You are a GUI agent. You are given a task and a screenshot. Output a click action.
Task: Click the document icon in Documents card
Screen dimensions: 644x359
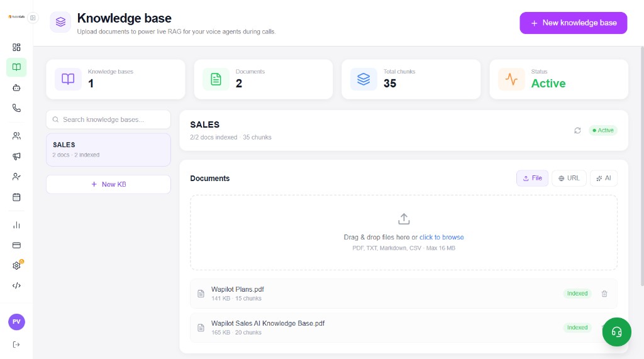[216, 79]
